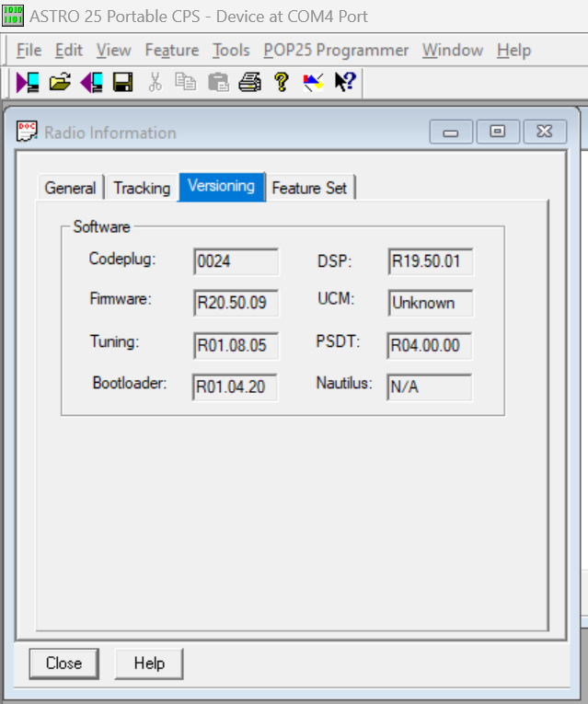
Task: Close Radio Information with X button
Action: pos(545,132)
